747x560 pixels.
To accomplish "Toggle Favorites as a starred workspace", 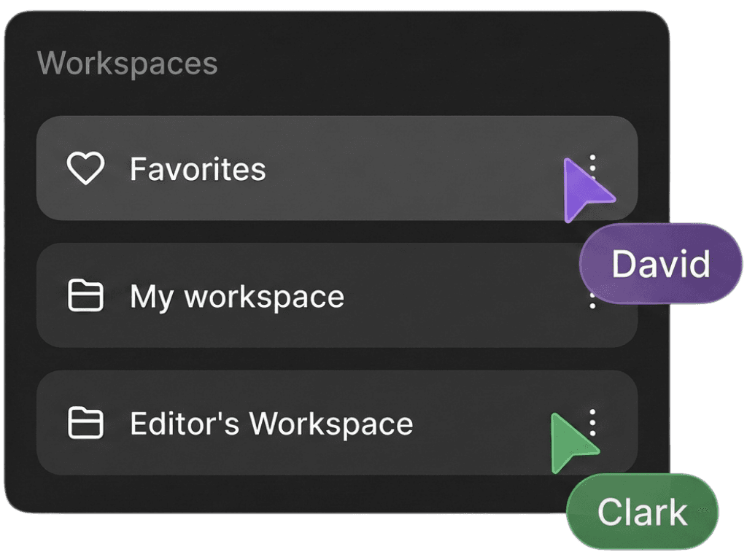I will coord(88,168).
